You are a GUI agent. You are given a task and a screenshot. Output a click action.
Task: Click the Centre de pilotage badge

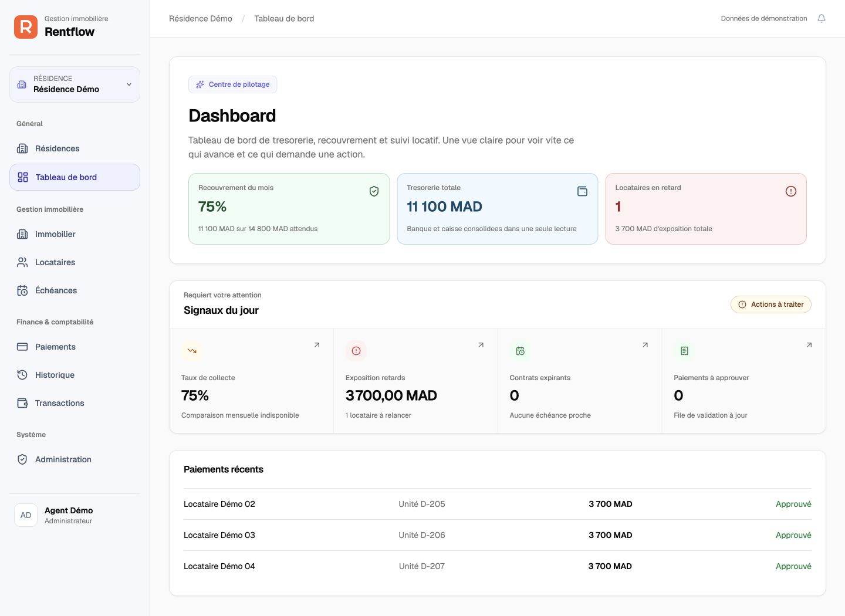pyautogui.click(x=233, y=84)
